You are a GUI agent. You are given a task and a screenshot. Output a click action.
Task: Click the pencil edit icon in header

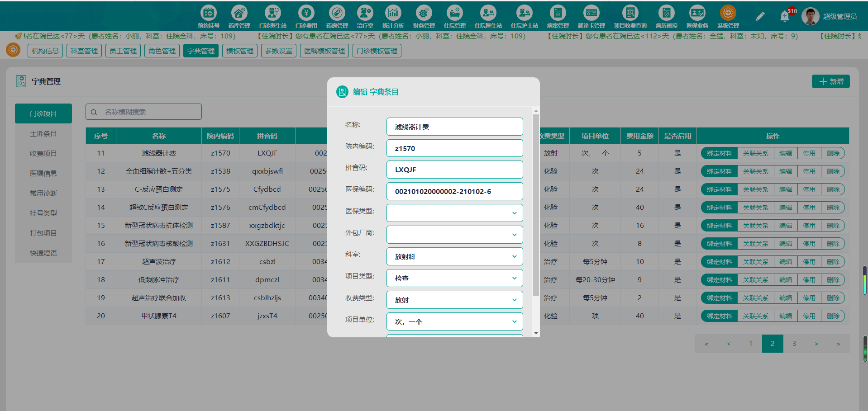(760, 16)
